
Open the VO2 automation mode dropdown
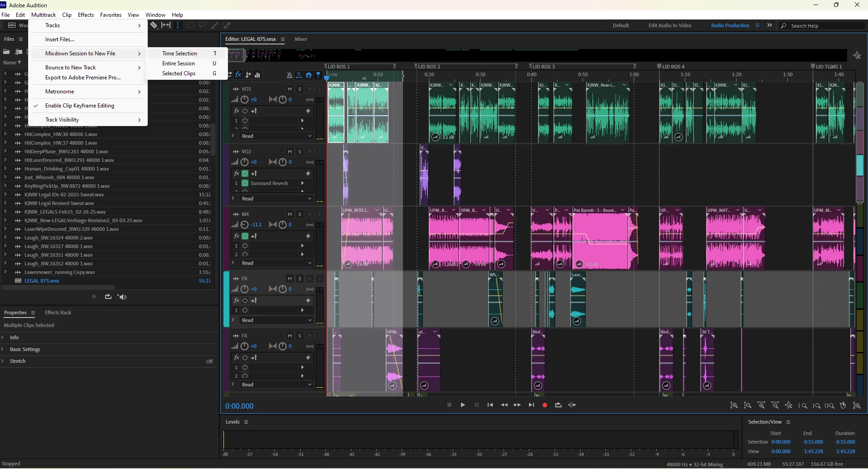tap(276, 199)
